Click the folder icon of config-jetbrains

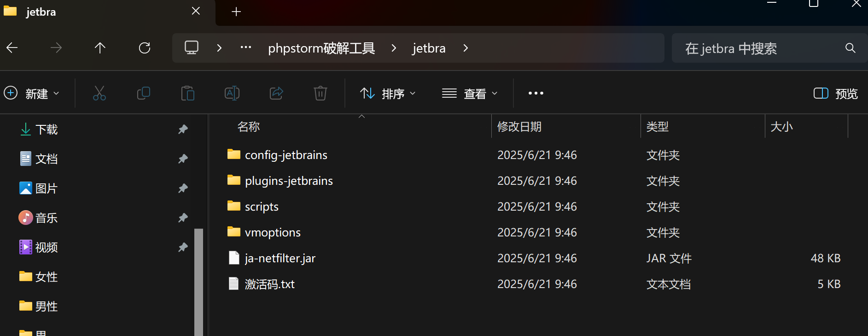coord(234,154)
